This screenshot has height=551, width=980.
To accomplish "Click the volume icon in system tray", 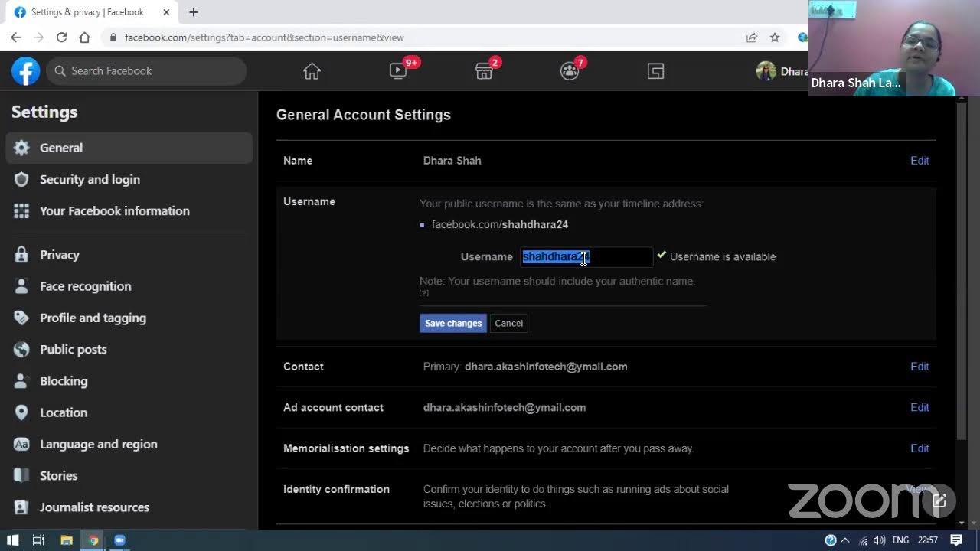I will (x=879, y=540).
